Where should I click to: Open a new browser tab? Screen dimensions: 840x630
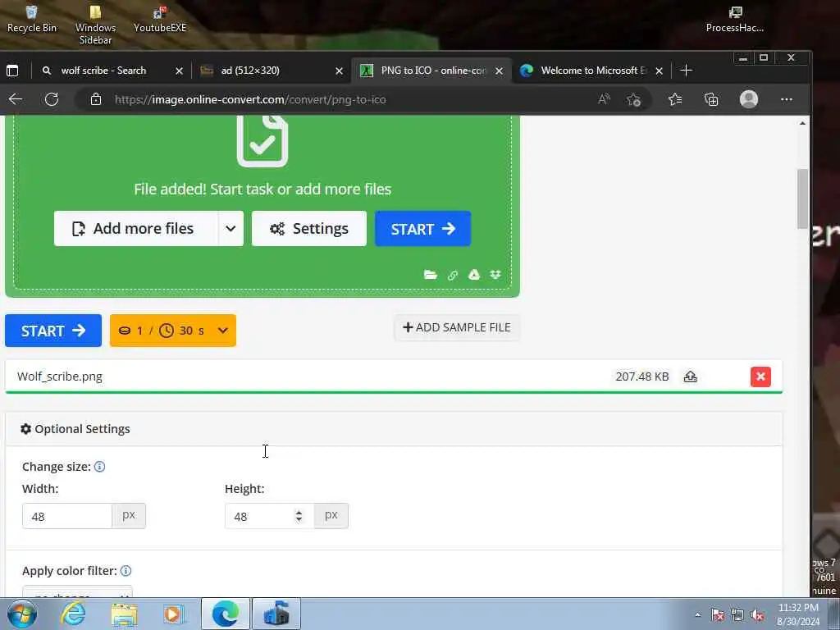tap(686, 71)
